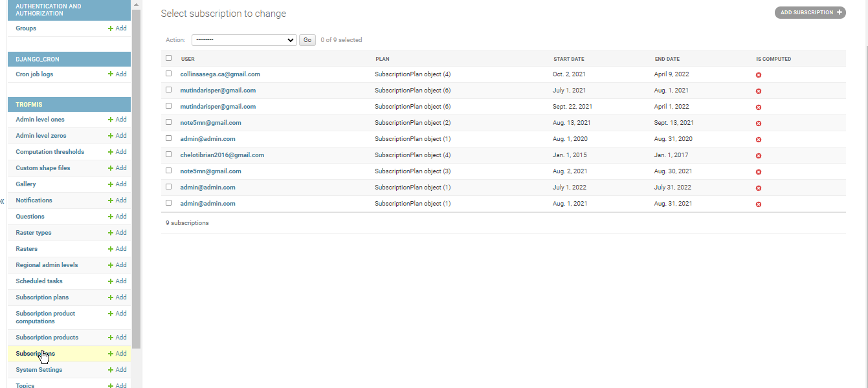The image size is (868, 388).
Task: Click Add beside Rasters
Action: point(117,249)
